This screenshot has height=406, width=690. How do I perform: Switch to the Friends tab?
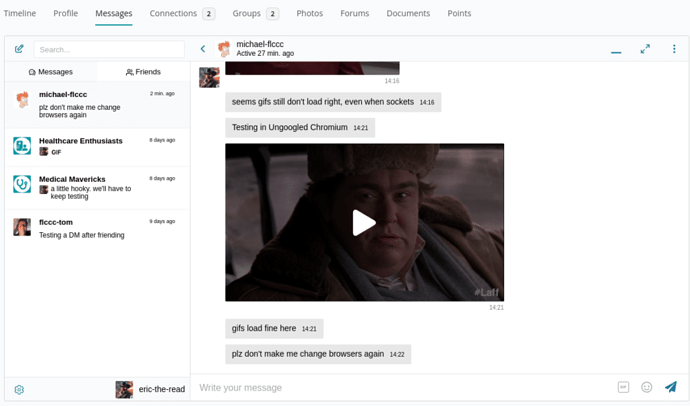pyautogui.click(x=143, y=72)
